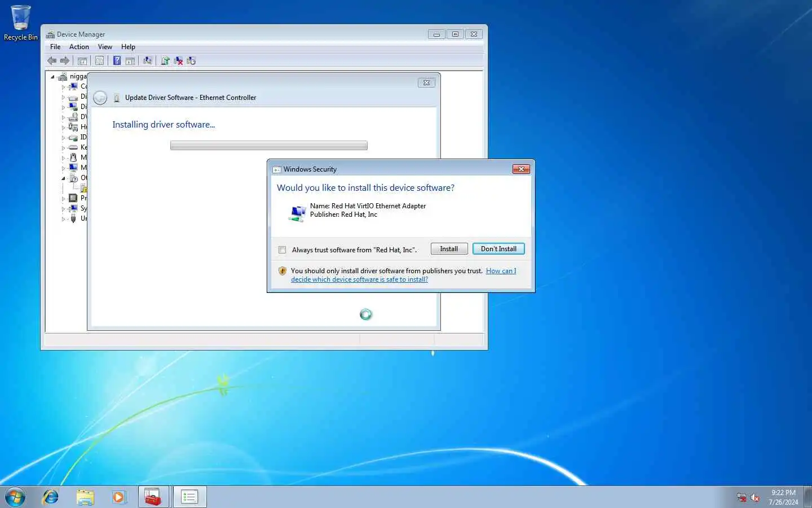Click the muted volume tray icon
Screen dimensions: 812x508
point(755,497)
